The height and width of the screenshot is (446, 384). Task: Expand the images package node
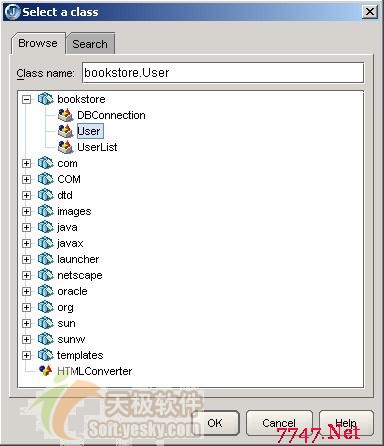click(x=27, y=211)
